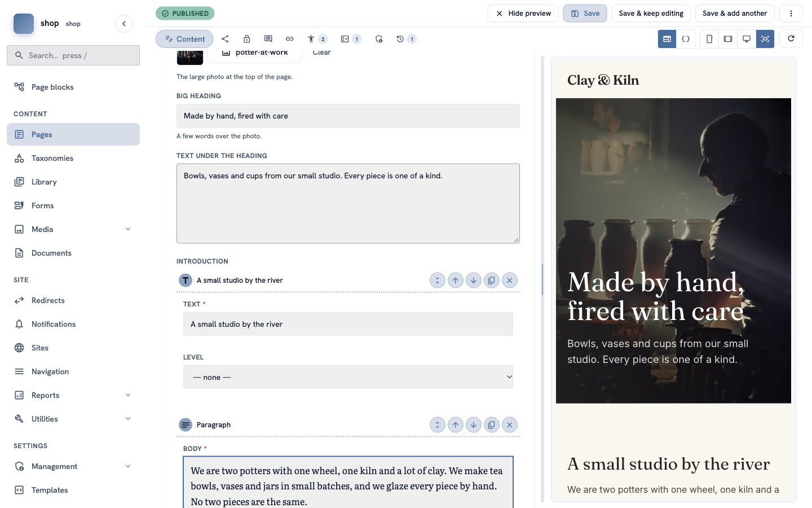Viewport: 812px width, 508px height.
Task: Click the Published status badge
Action: point(185,14)
